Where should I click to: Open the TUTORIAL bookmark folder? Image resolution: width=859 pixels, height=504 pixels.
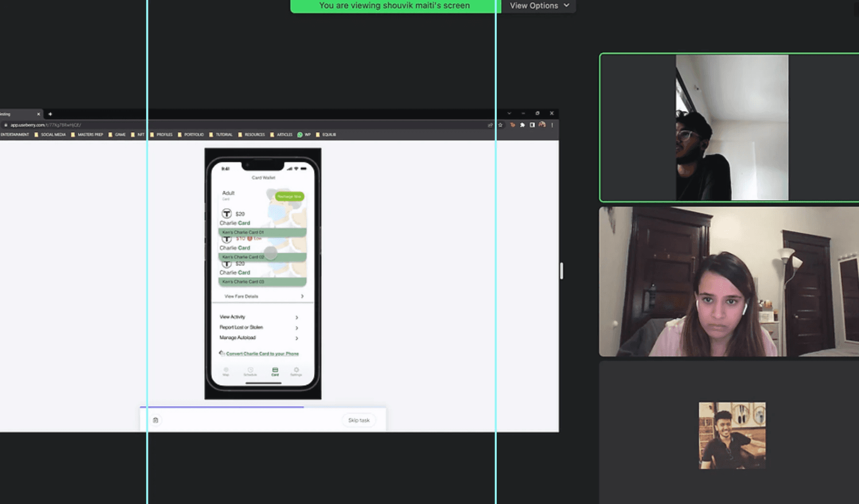[x=221, y=134]
